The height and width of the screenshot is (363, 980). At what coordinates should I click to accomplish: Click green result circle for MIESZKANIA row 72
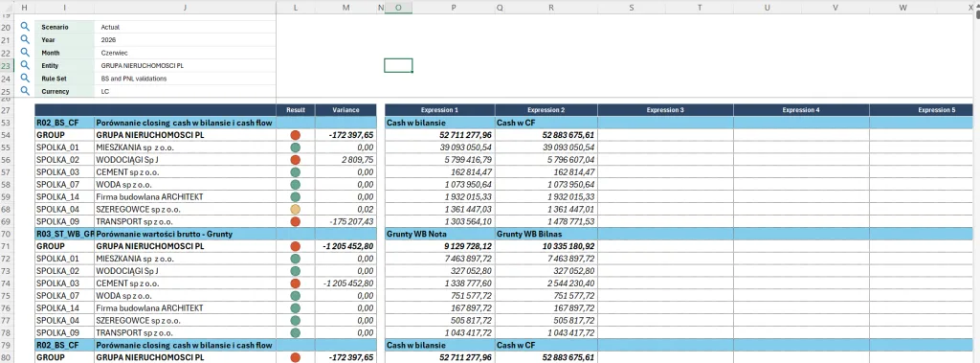(x=295, y=259)
